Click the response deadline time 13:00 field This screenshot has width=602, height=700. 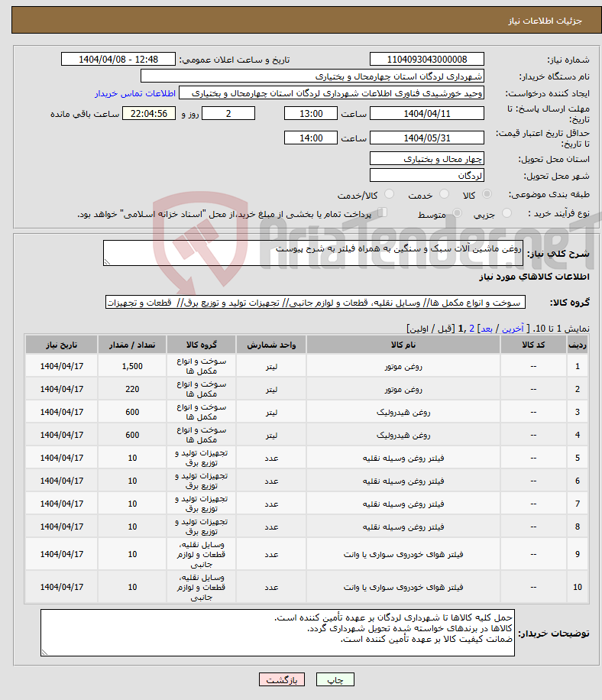coord(311,113)
